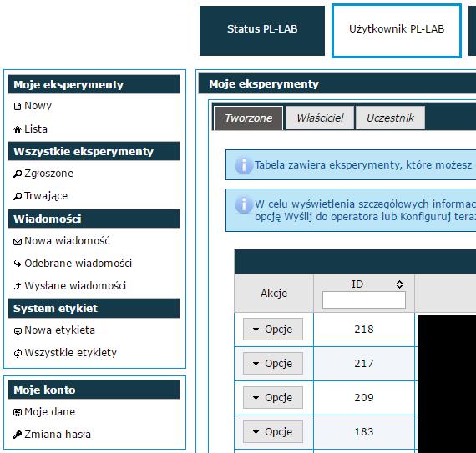Click the house icon beside Lista
476x453 pixels.
[18, 130]
